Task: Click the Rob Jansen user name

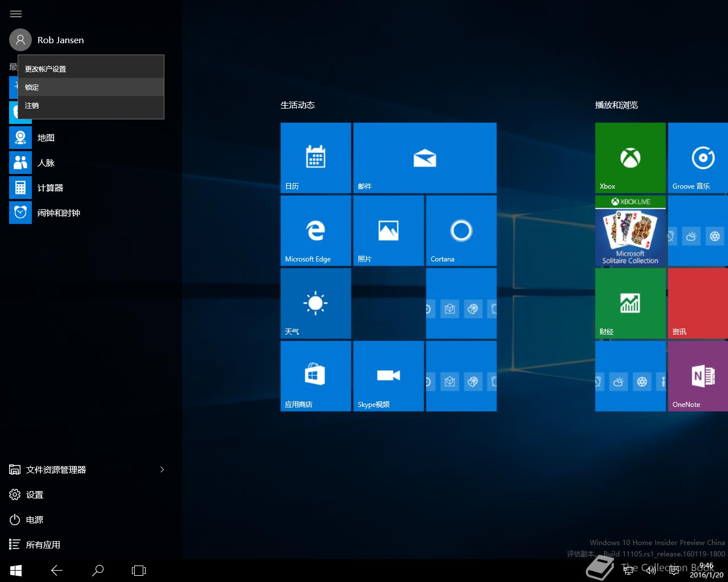Action: (60, 40)
